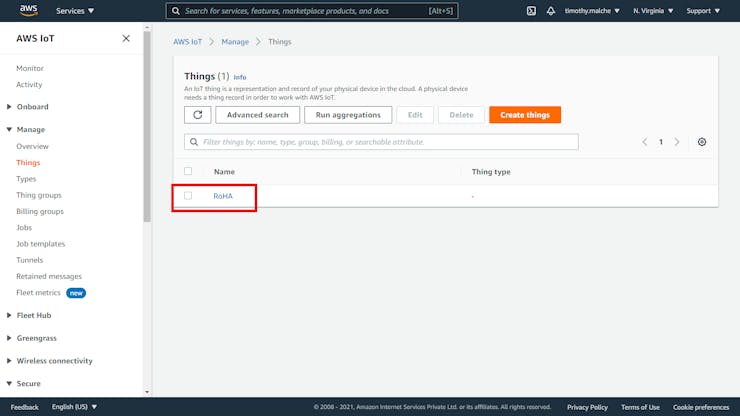Screen dimensions: 740x416
Task: Click the Feedback link in footer
Action: (x=25, y=407)
